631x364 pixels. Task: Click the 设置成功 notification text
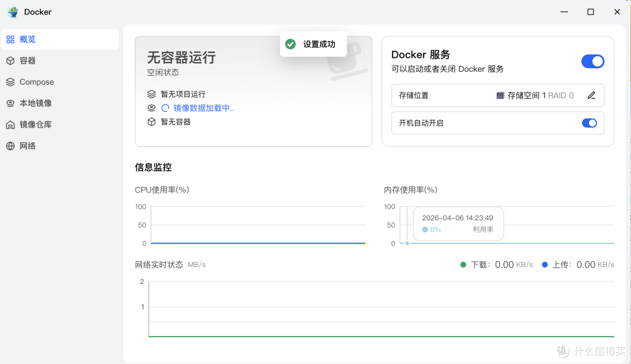coord(319,44)
